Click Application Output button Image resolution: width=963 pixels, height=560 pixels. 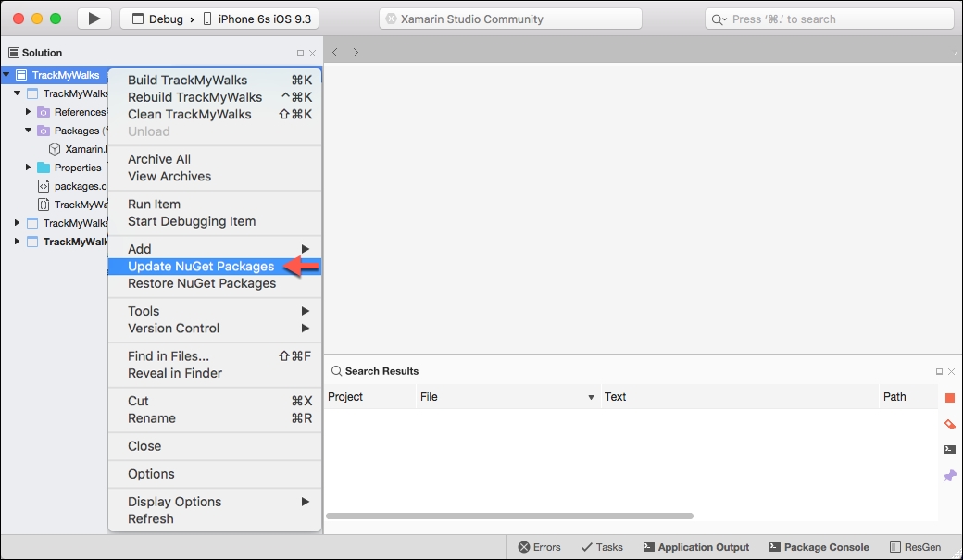(695, 547)
